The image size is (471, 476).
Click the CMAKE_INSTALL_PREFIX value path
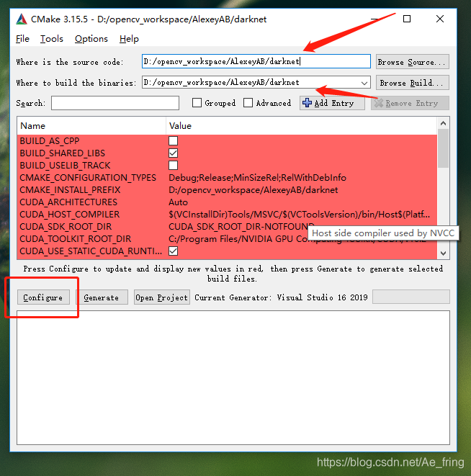[x=254, y=190]
